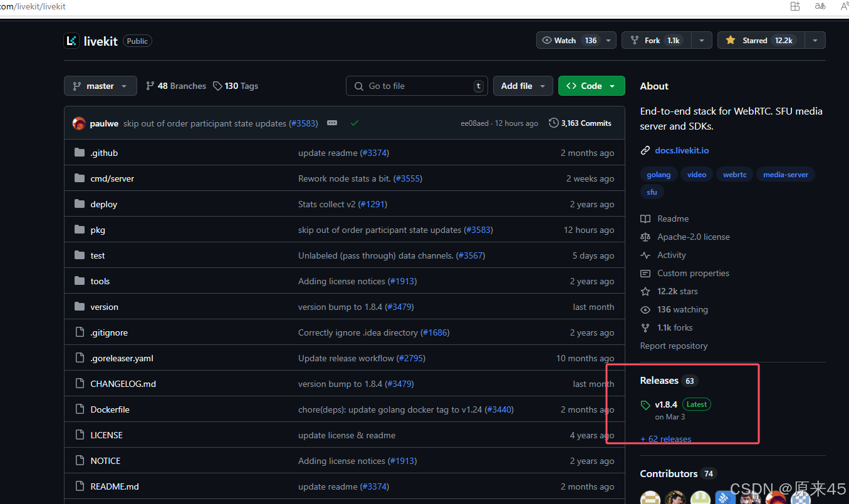The height and width of the screenshot is (504, 849).
Task: Click the Watch eye icon button
Action: click(x=569, y=40)
